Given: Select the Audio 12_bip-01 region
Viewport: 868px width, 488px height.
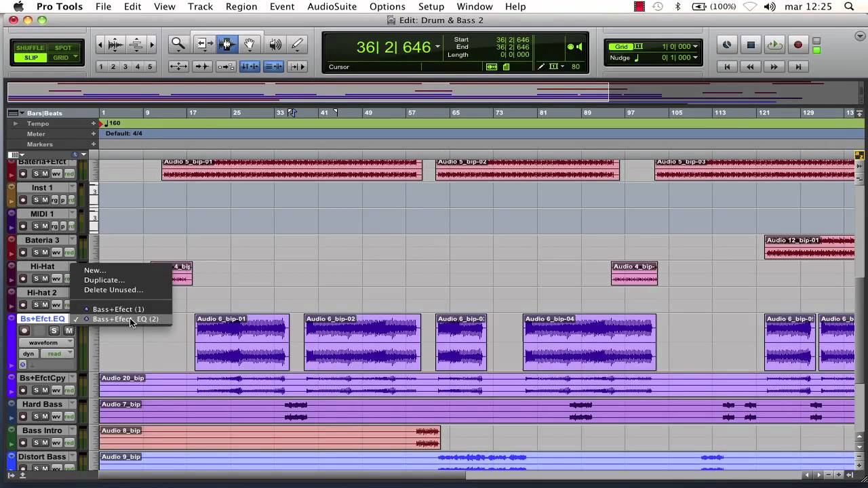Looking at the screenshot, I should 810,247.
